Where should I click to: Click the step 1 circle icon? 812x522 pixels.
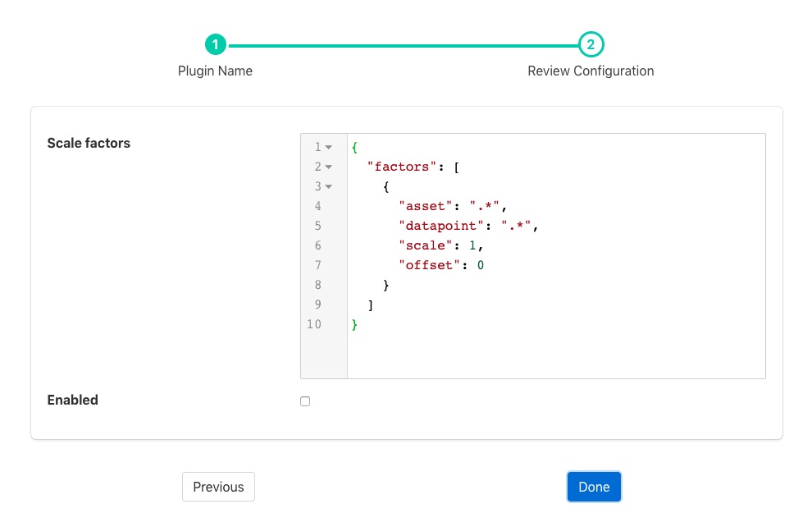[x=215, y=44]
